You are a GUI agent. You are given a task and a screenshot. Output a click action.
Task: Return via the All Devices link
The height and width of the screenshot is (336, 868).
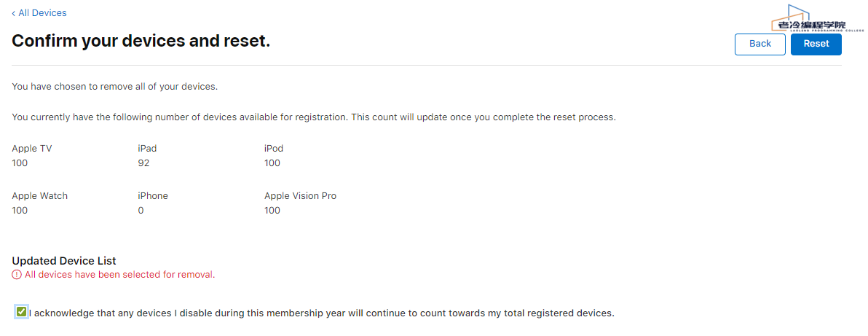pos(39,13)
